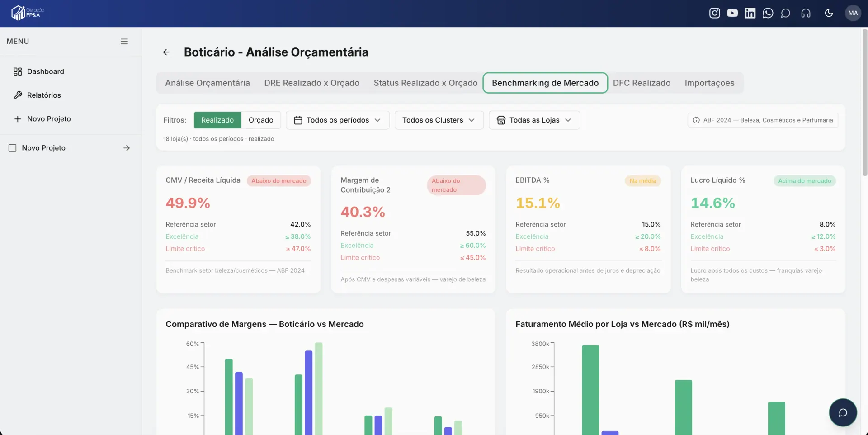The height and width of the screenshot is (435, 868).
Task: Expand the Todos os períodos dropdown
Action: pyautogui.click(x=338, y=120)
